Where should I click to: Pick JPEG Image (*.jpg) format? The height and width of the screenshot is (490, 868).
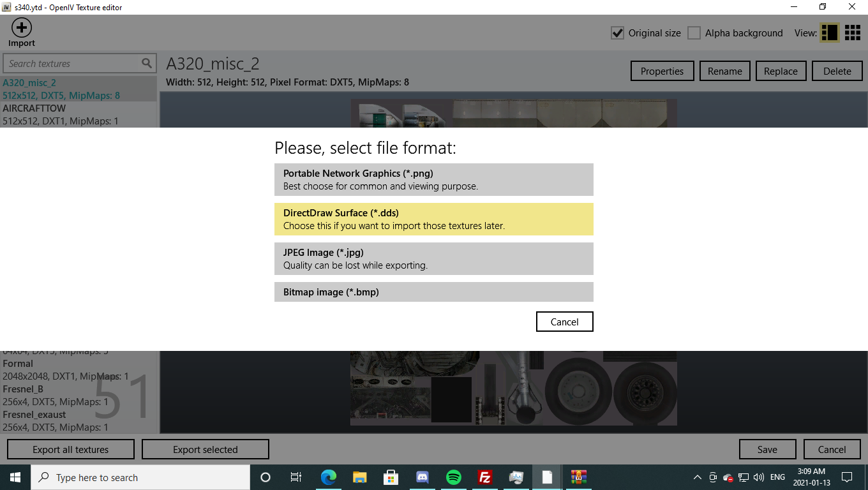[x=433, y=258]
